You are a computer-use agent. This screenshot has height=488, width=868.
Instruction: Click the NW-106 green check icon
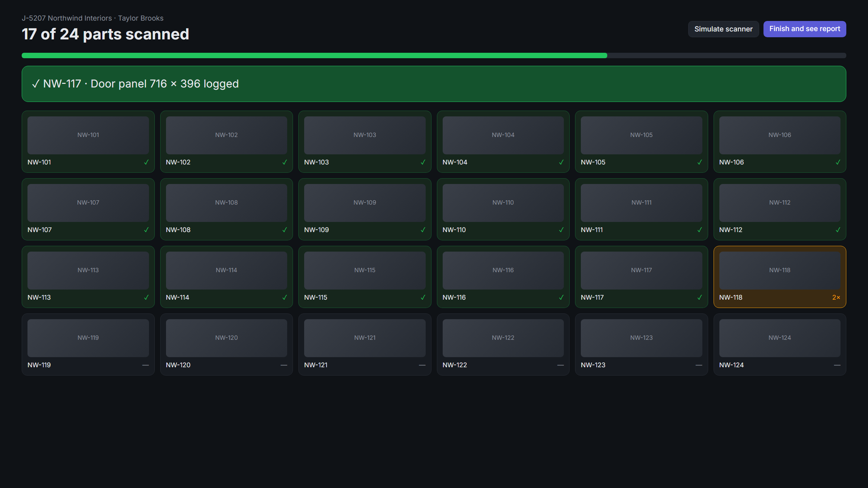pos(838,162)
